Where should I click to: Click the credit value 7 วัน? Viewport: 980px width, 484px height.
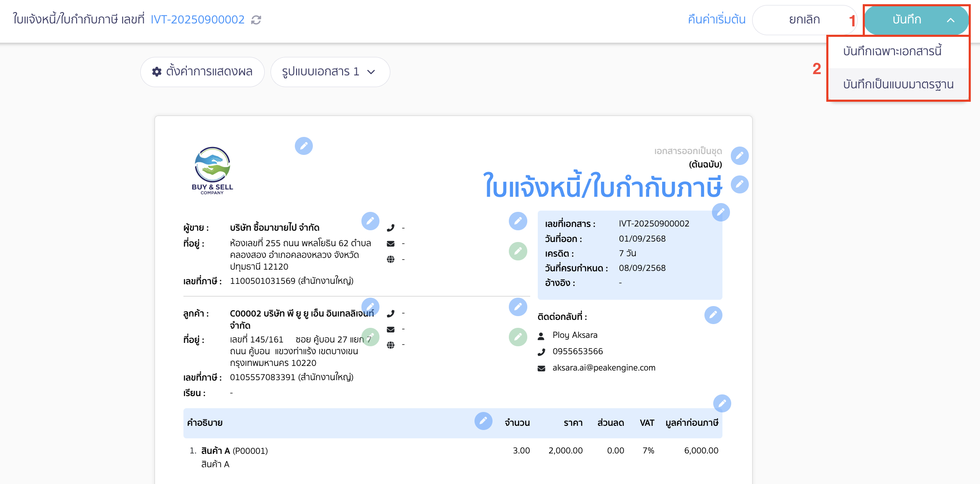click(627, 253)
